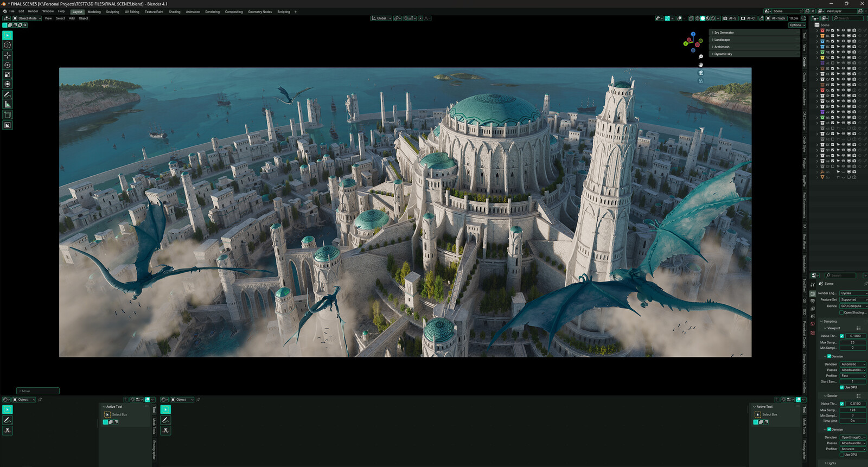
Task: Click the AF-S autofocus button
Action: tap(730, 18)
